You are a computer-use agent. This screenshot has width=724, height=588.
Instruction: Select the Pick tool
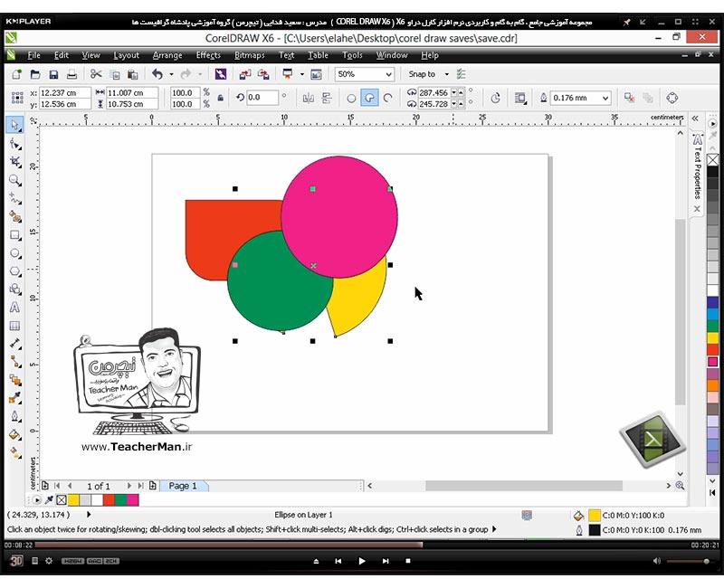14,125
